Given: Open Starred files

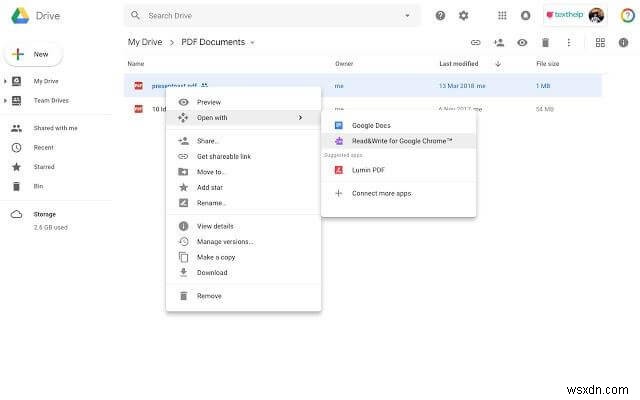Looking at the screenshot, I should tap(44, 167).
